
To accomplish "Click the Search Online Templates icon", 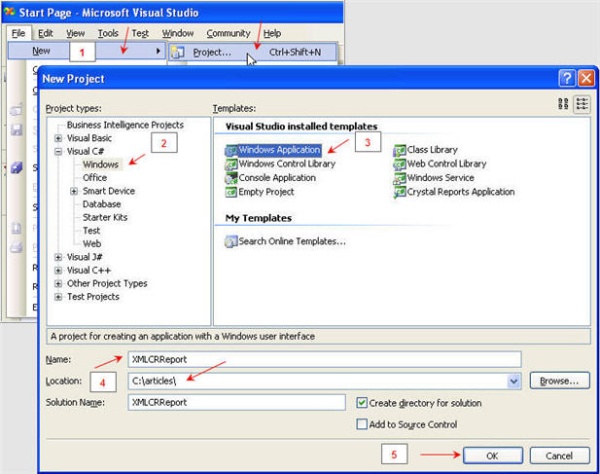I will tap(231, 241).
